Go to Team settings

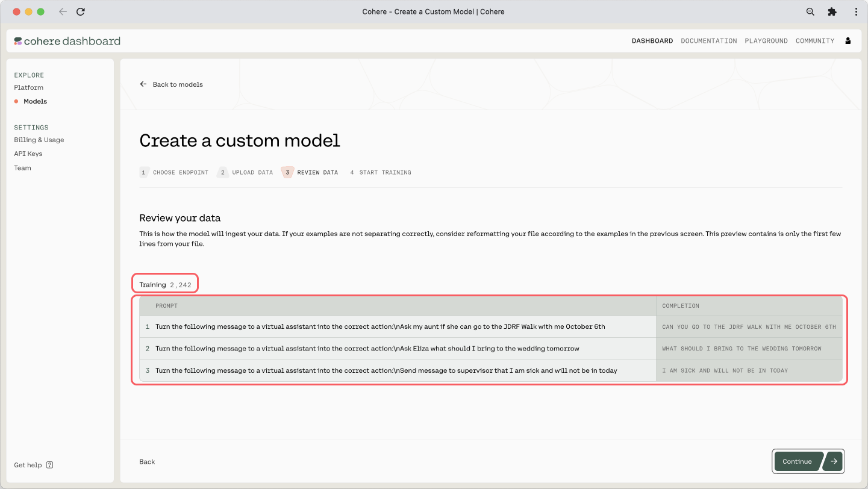23,168
